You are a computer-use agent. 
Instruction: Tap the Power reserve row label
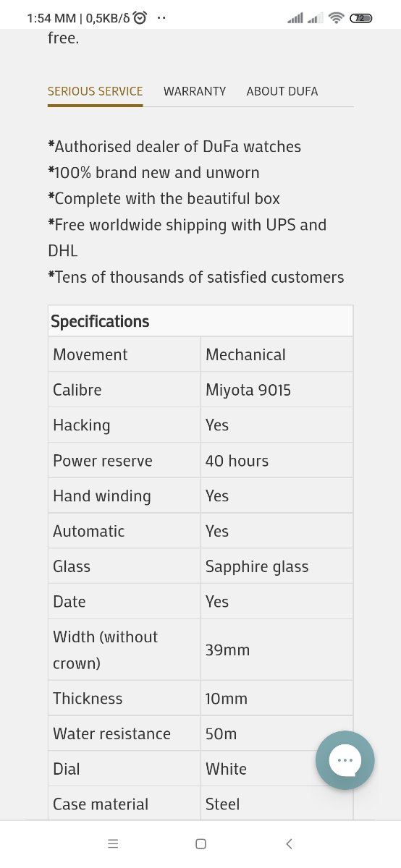pos(103,461)
